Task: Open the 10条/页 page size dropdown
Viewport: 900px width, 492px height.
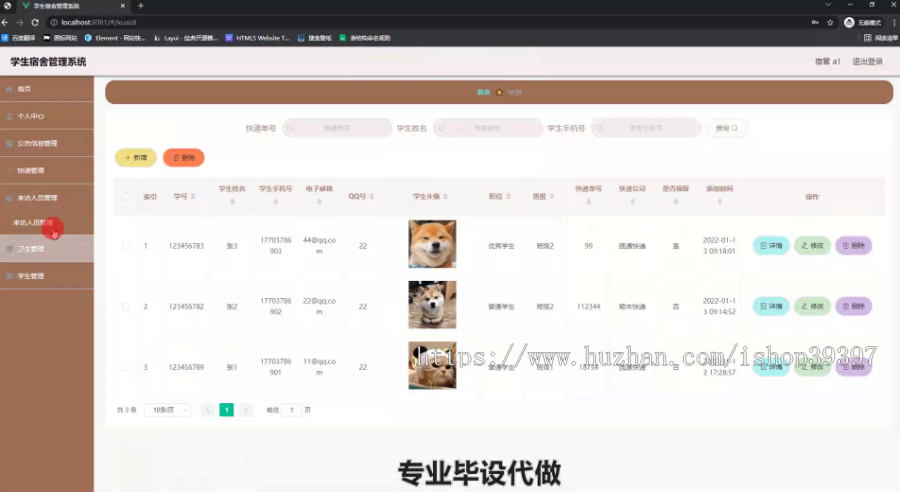Action: [x=168, y=410]
